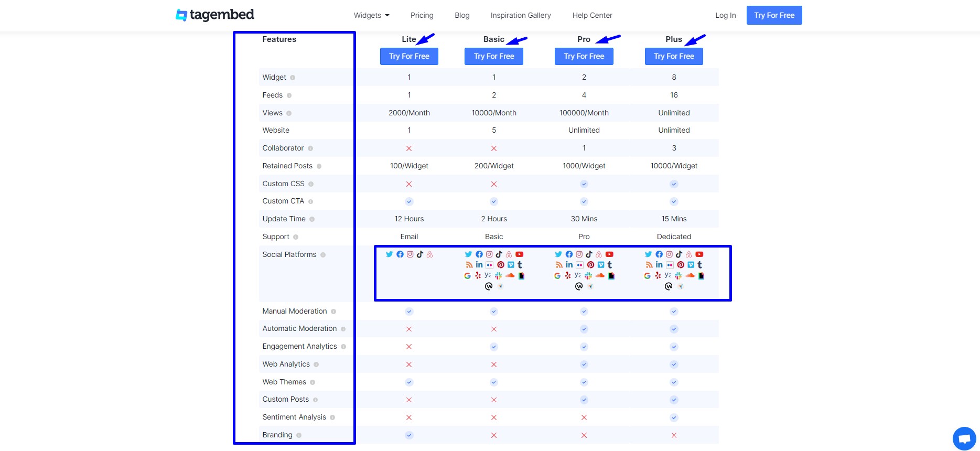Click the Airbnb icon in the Lite column

pos(429,254)
